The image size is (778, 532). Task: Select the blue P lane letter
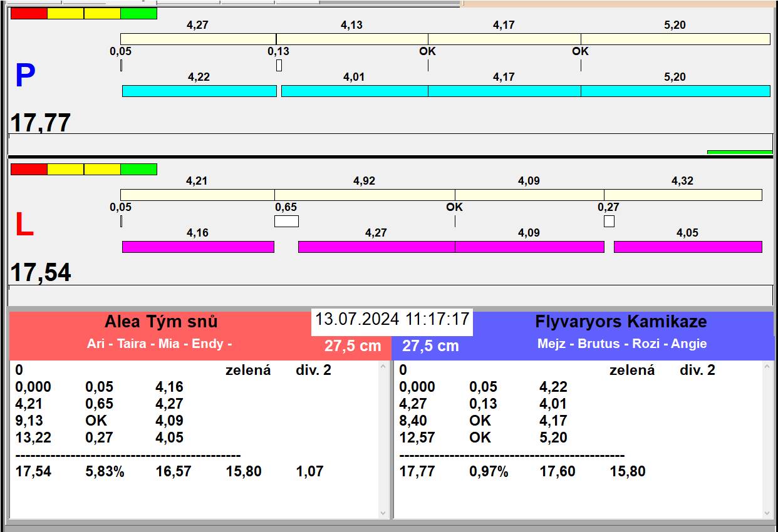[x=25, y=76]
